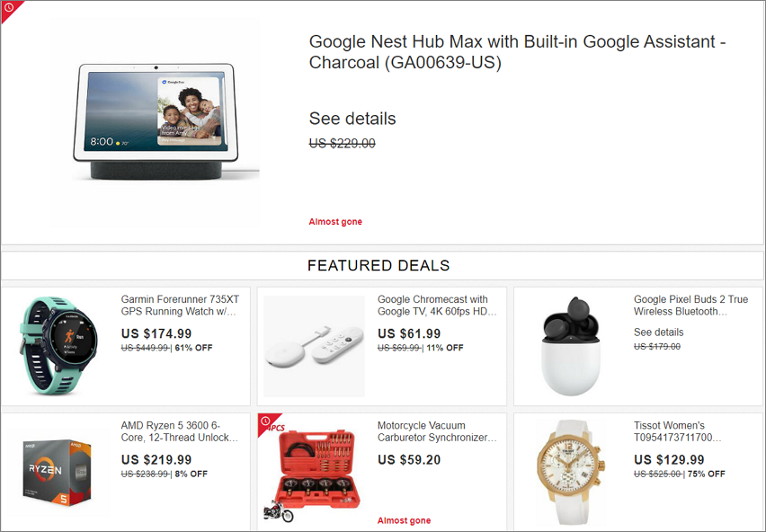This screenshot has width=766, height=532.
Task: Click See details for Pixel Buds
Action: pos(658,332)
